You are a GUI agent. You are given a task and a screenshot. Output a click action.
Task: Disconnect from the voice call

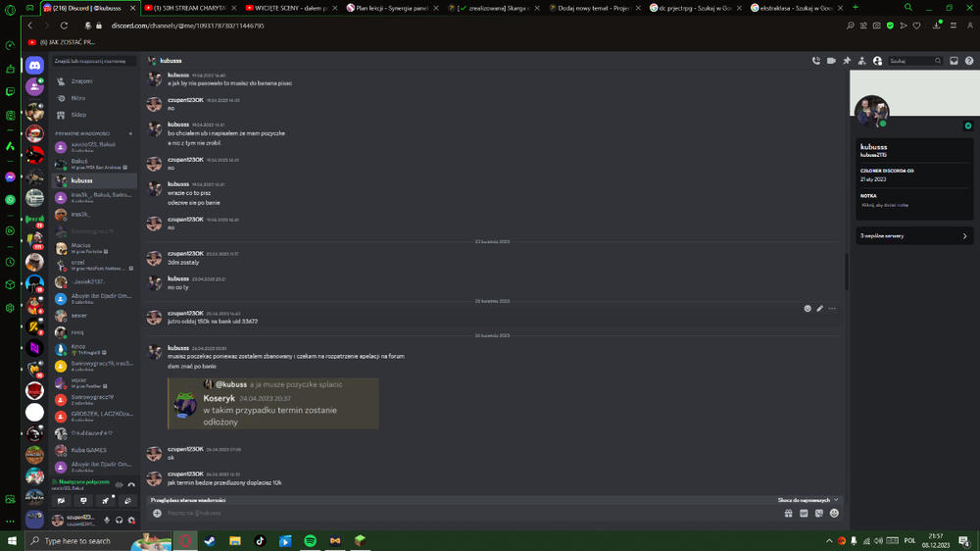click(131, 485)
